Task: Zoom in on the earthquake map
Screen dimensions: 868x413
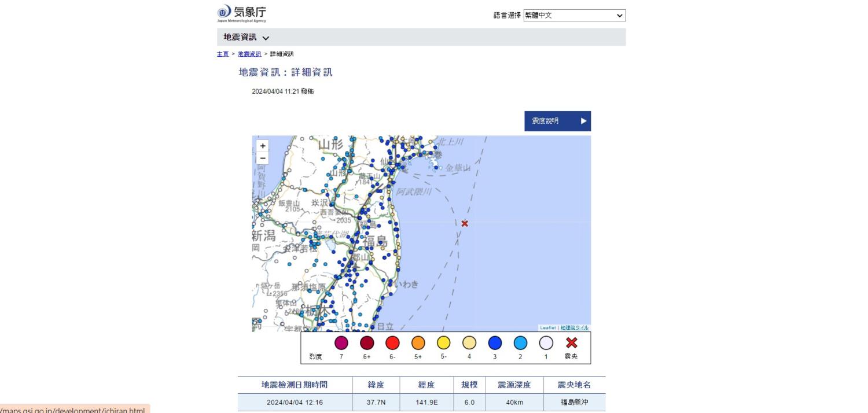Action: [x=263, y=146]
